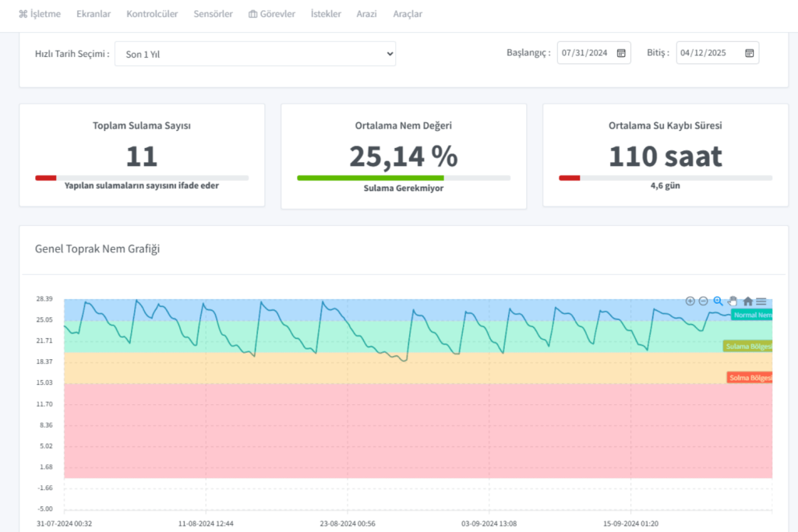Reset chart zoom with the home icon

747,301
